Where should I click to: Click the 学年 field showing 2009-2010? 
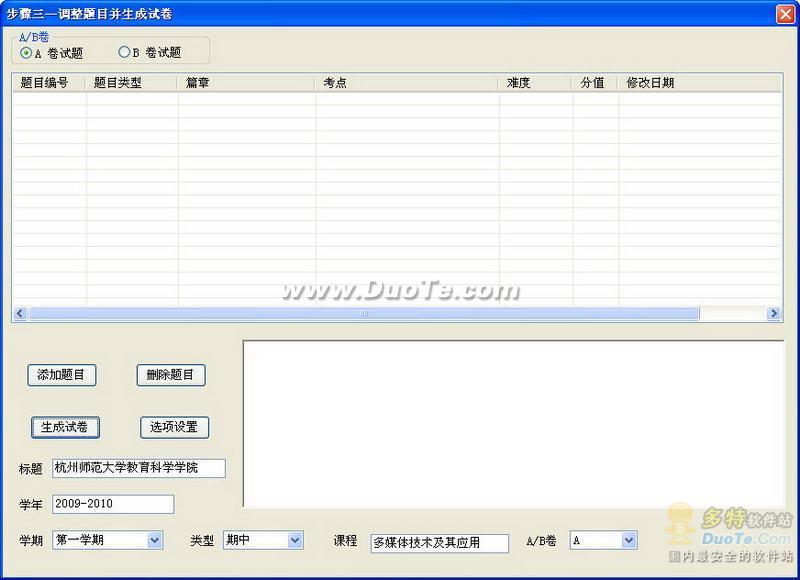pos(113,504)
